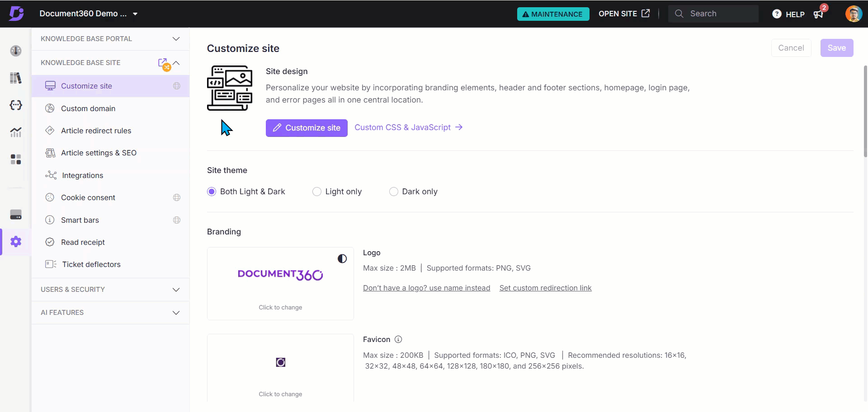Click the search magnifier icon
Viewport: 868px width, 412px height.
pos(679,14)
